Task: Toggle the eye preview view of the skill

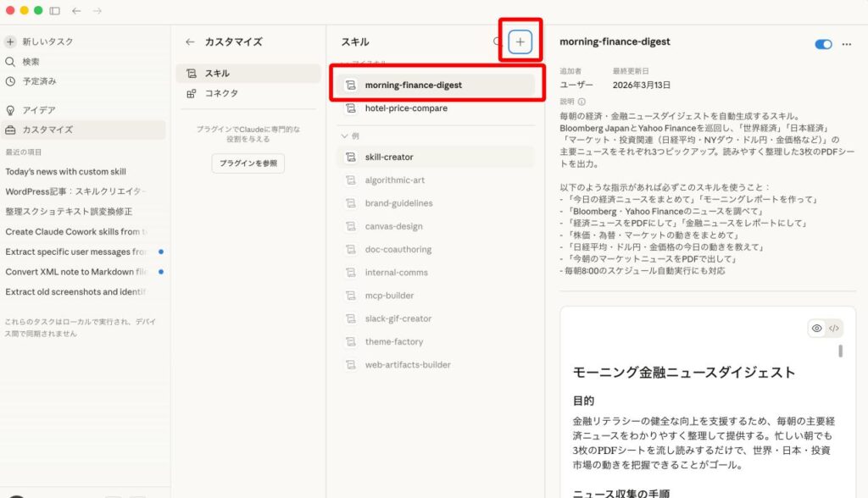Action: [x=817, y=329]
